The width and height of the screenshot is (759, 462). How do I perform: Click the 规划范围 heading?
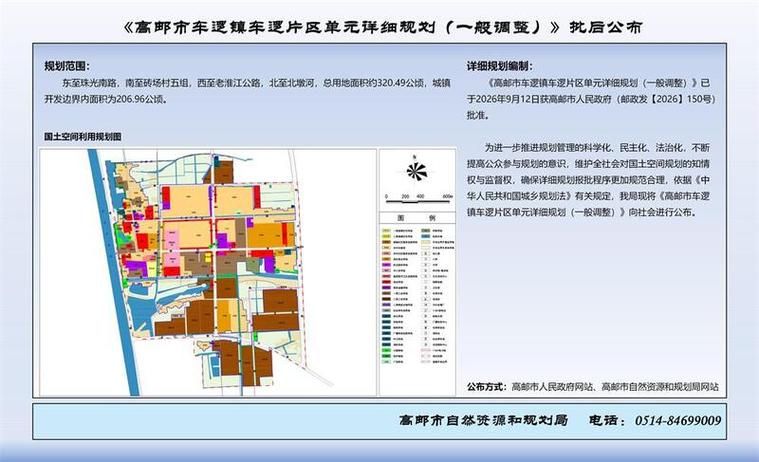(67, 66)
